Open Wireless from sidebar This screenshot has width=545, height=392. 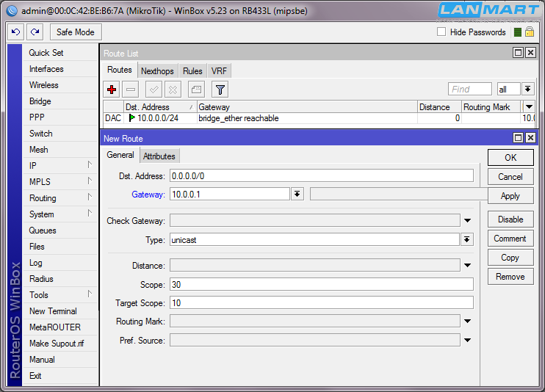(60, 85)
